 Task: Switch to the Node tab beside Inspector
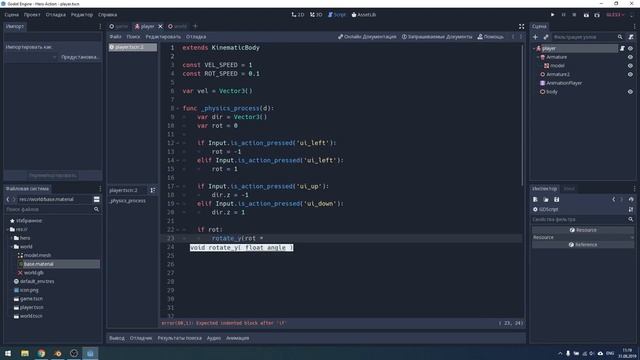[x=569, y=189]
